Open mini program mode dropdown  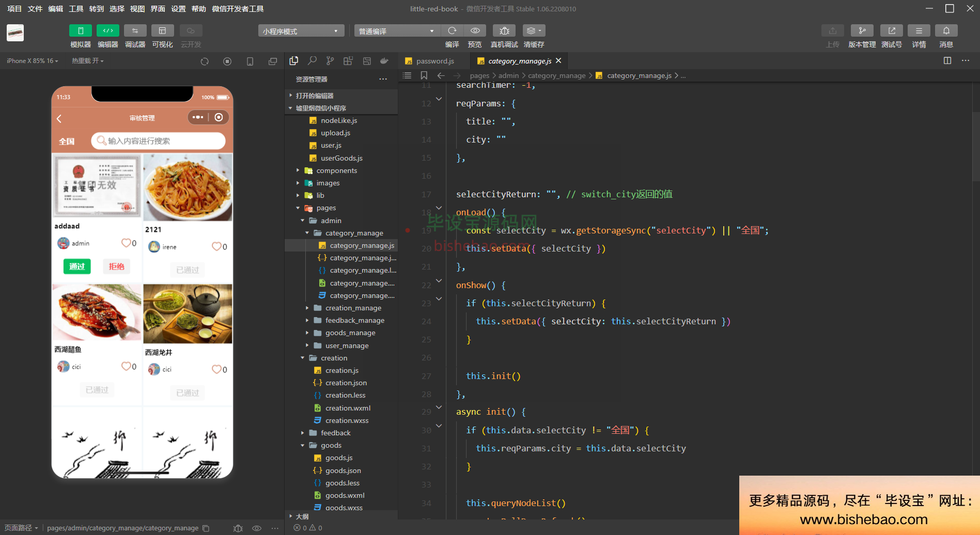[x=301, y=31]
